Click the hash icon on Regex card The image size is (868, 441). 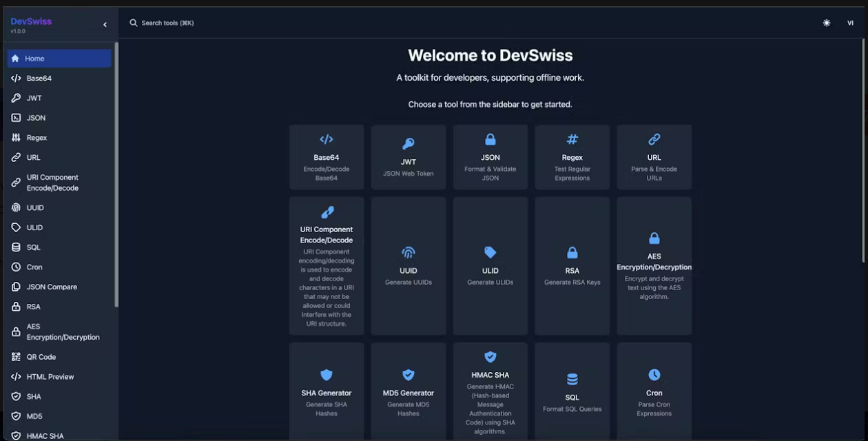[x=572, y=139]
